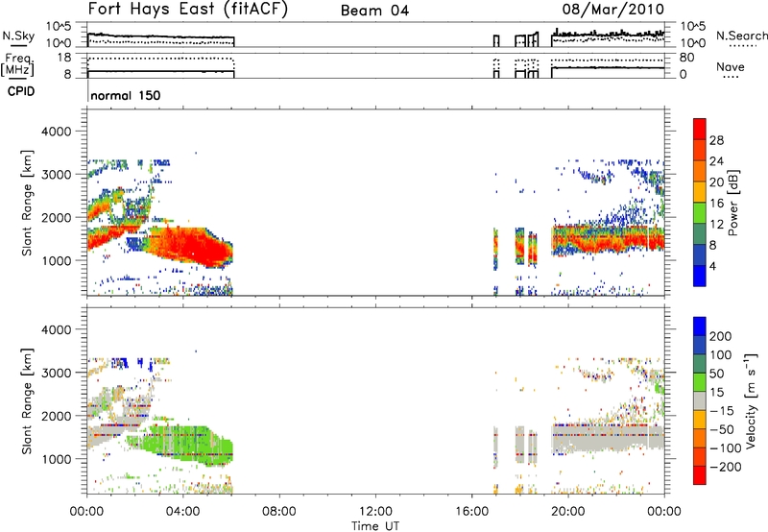Click the '04:00' time axis label

click(x=182, y=511)
